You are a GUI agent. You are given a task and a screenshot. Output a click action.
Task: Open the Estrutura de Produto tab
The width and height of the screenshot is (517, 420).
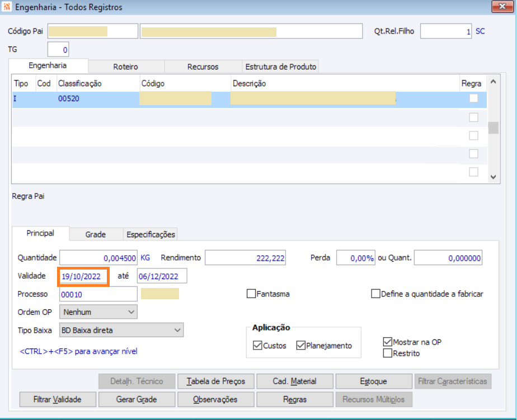280,67
